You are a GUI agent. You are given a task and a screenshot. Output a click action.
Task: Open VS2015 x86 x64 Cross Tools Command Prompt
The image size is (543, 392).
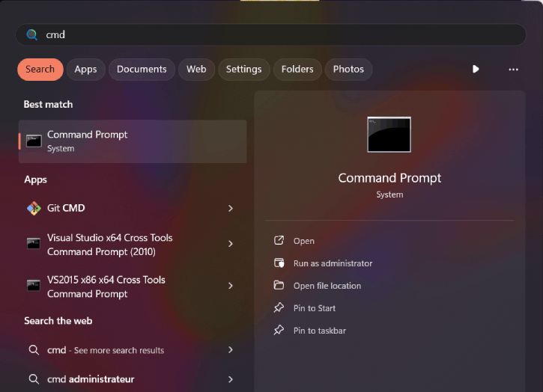click(133, 286)
